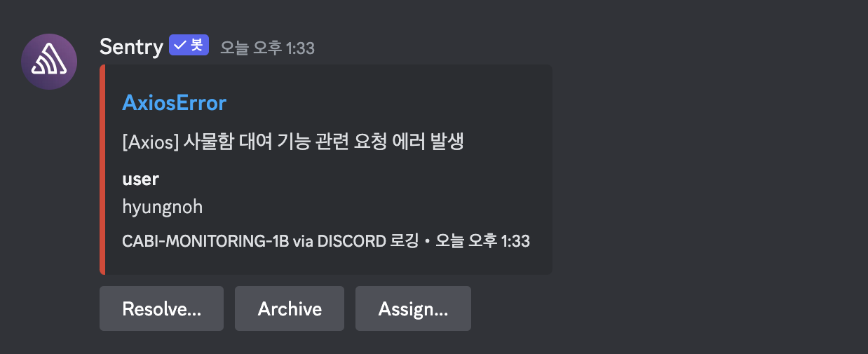Click the Sentry username in message header
Viewport: 868px width, 354px height.
pyautogui.click(x=131, y=47)
